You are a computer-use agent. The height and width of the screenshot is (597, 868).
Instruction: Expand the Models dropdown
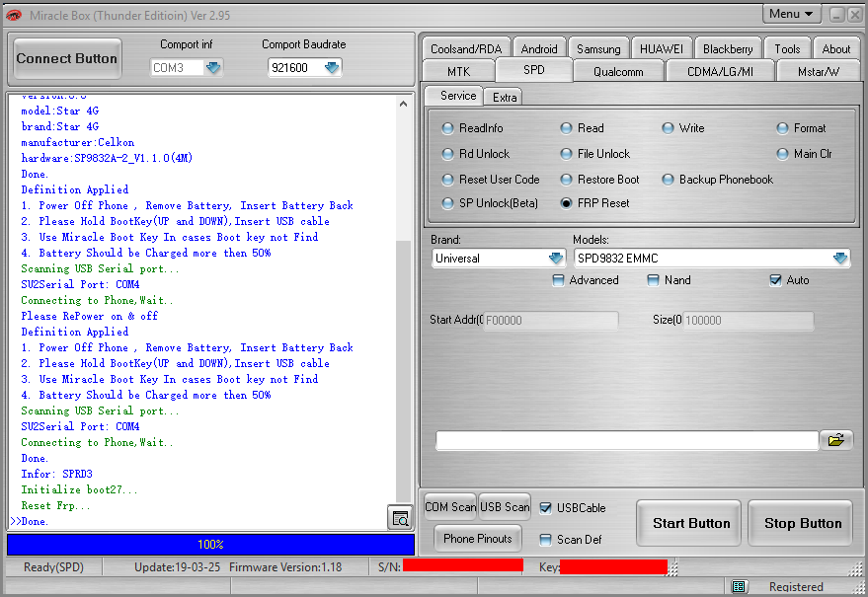click(839, 259)
